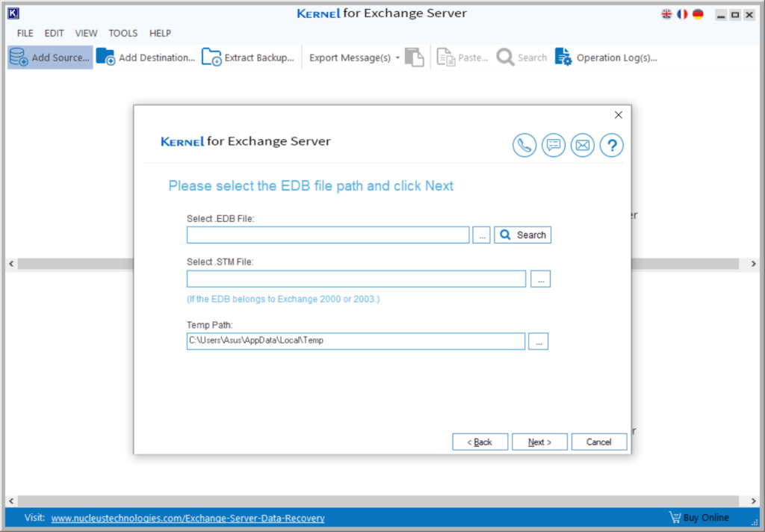Click the email support envelope icon
The image size is (765, 532).
(x=583, y=145)
